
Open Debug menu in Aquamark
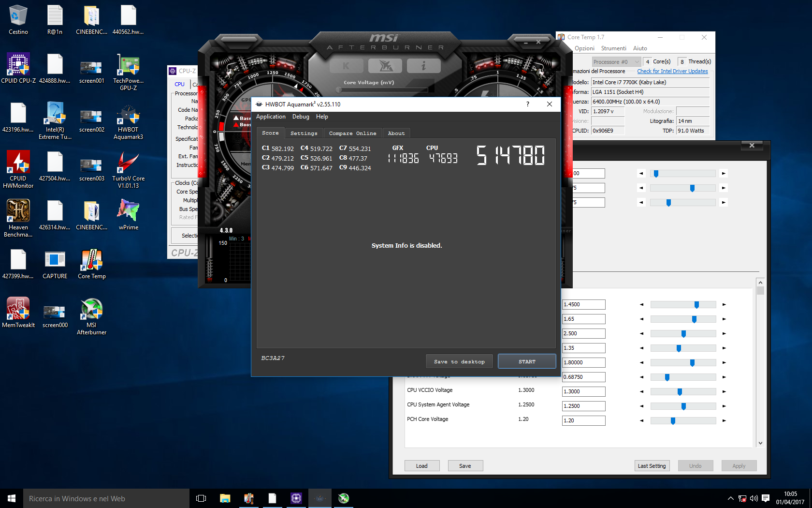point(301,117)
